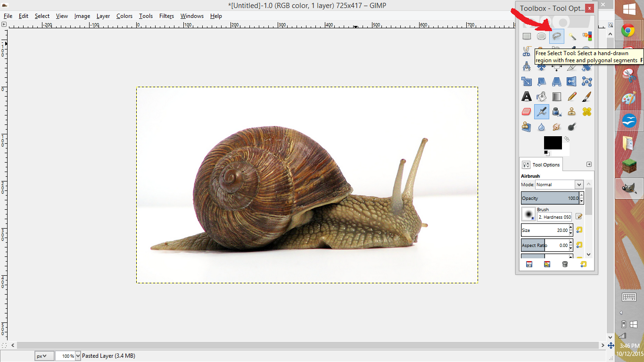Select the Dodge/Burn tool
The height and width of the screenshot is (362, 644).
tap(572, 127)
